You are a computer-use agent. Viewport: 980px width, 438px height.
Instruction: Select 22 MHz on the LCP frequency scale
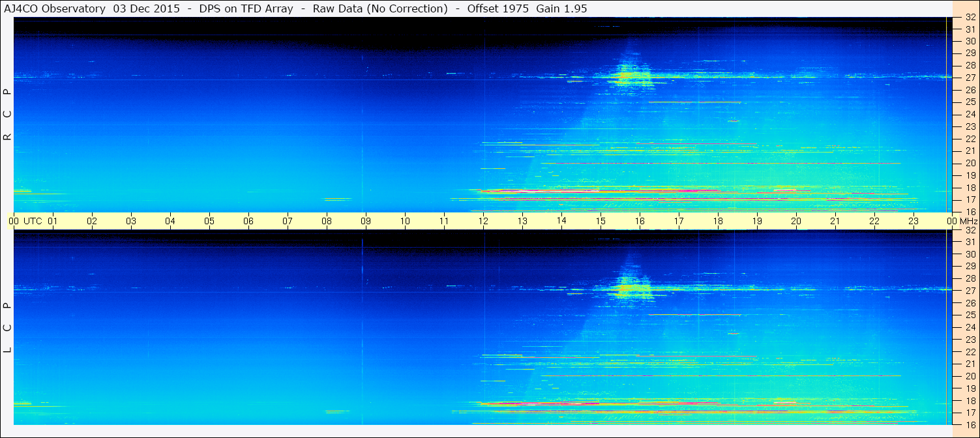(970, 352)
